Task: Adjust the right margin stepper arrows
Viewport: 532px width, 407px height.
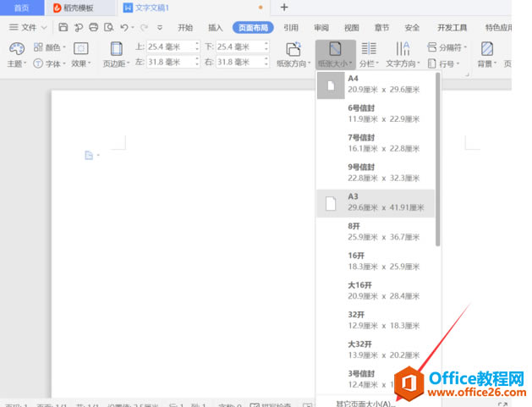Action: tap(266, 62)
